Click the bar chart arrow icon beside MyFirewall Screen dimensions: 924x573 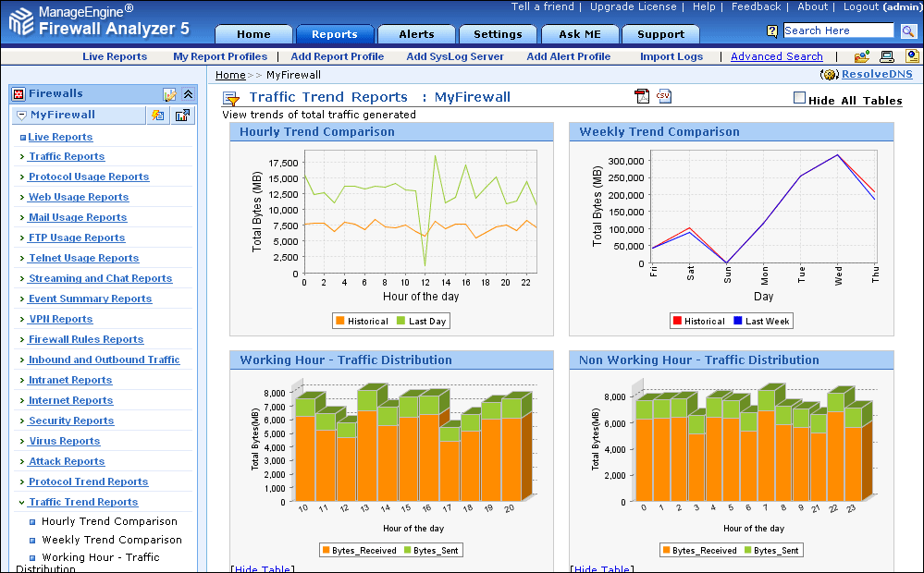(182, 116)
